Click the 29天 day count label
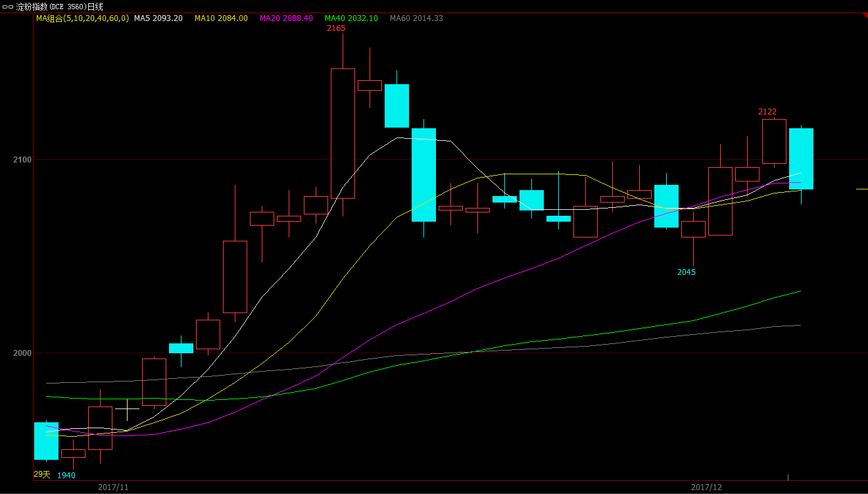This screenshot has width=868, height=494. coord(41,474)
